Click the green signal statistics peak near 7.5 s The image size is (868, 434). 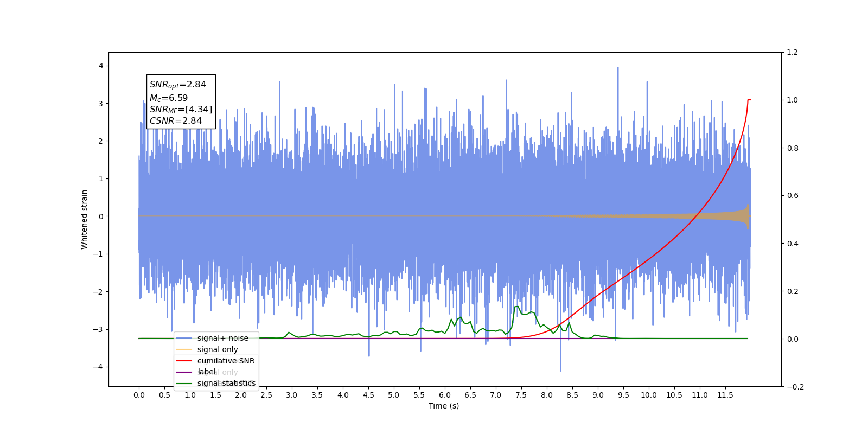click(x=516, y=307)
